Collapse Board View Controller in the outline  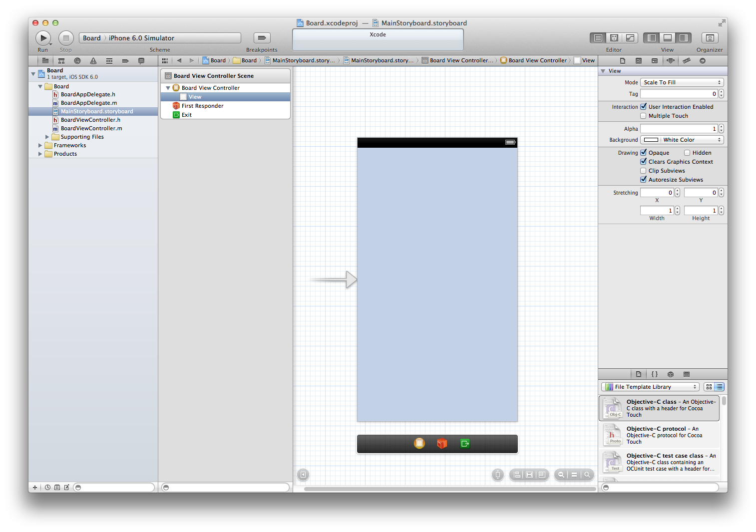tap(168, 88)
